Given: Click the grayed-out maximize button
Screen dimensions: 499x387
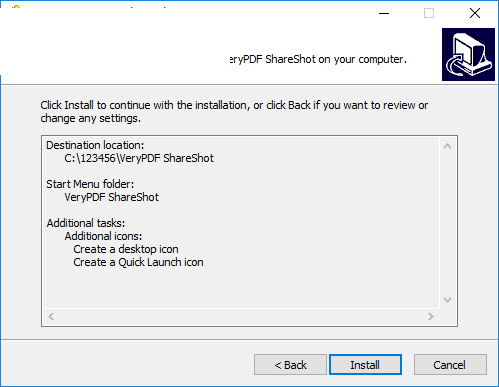Looking at the screenshot, I should click(x=429, y=13).
